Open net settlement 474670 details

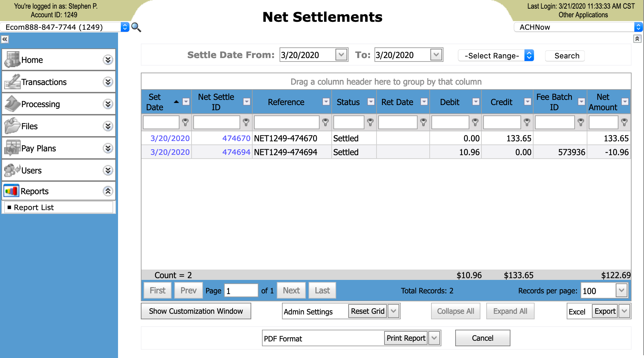pos(236,138)
